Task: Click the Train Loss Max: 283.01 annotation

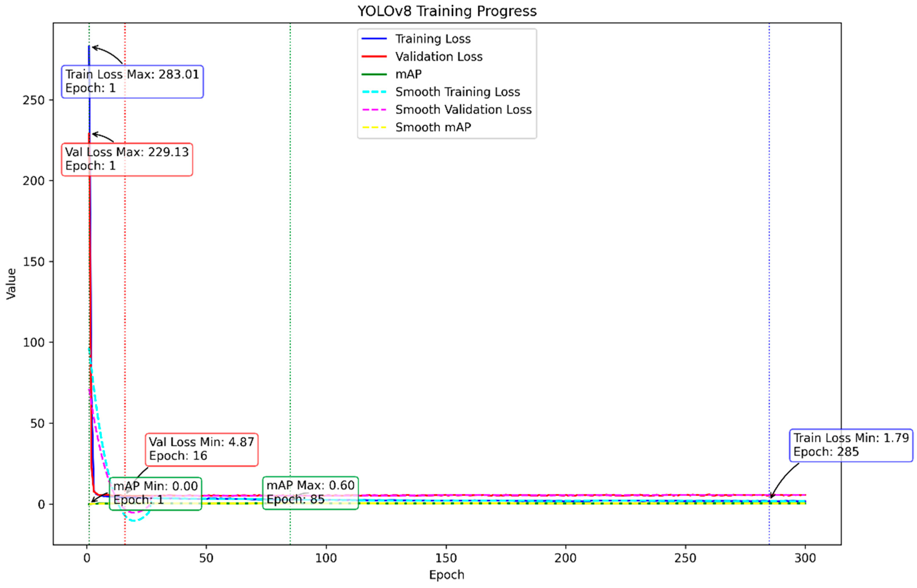Action: (132, 82)
